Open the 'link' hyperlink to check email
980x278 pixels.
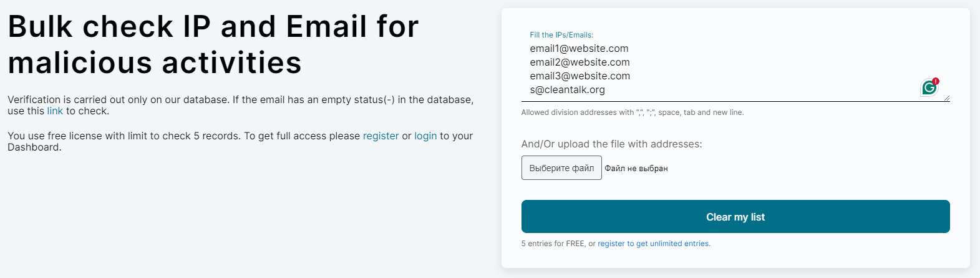pyautogui.click(x=55, y=111)
